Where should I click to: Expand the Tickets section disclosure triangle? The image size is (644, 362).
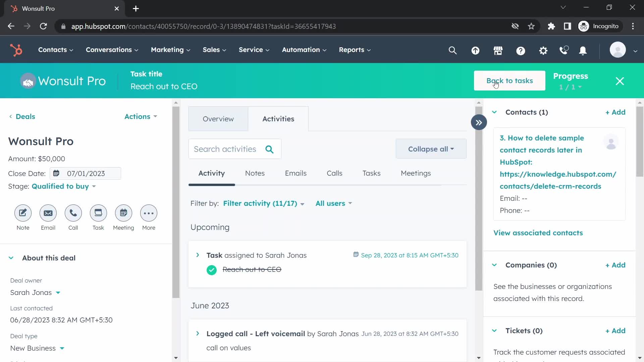pyautogui.click(x=494, y=330)
